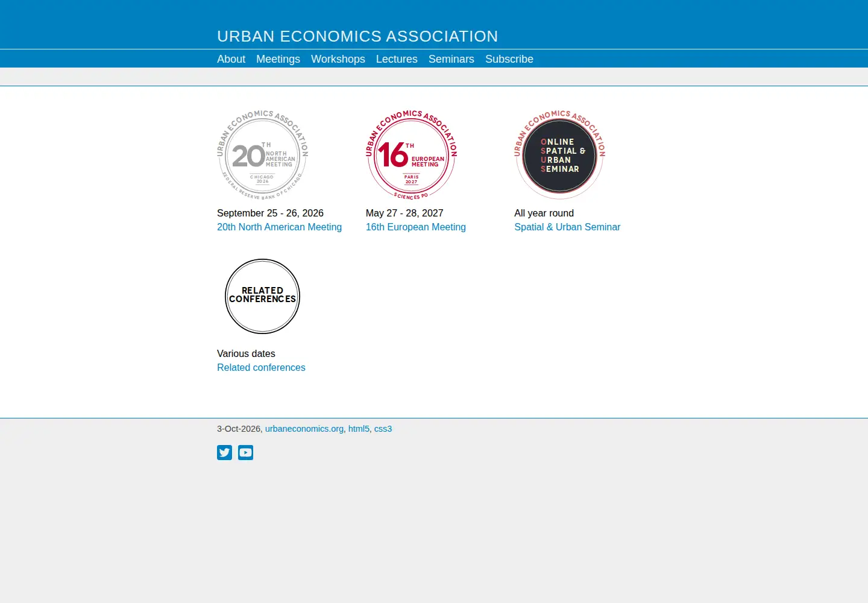Click the Online Spatial & Urban Seminar logo
Image resolution: width=868 pixels, height=603 pixels.
coord(560,155)
